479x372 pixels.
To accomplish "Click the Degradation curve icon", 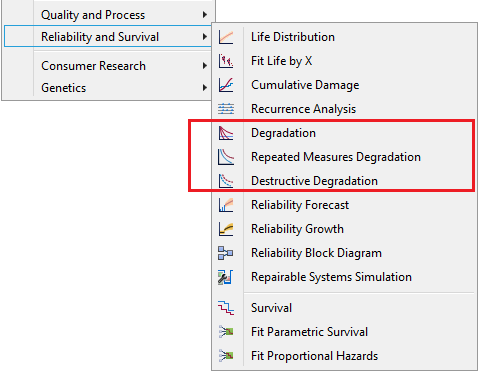I will pyautogui.click(x=226, y=133).
